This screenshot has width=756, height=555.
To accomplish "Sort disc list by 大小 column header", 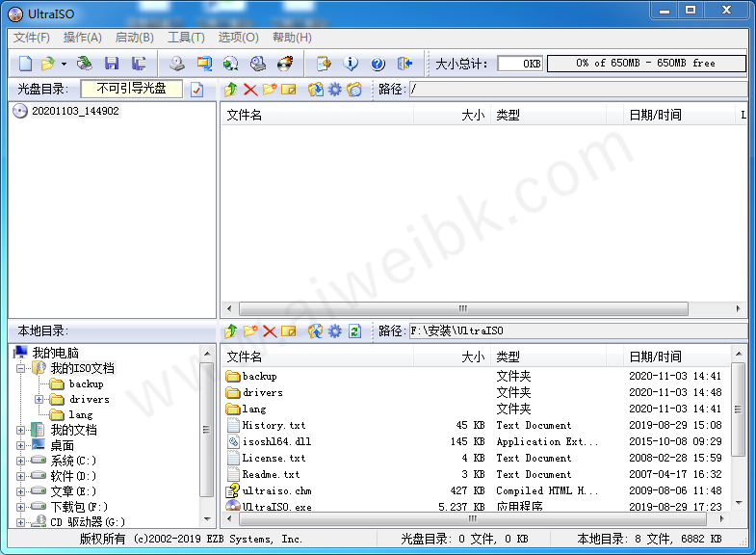I will click(452, 115).
